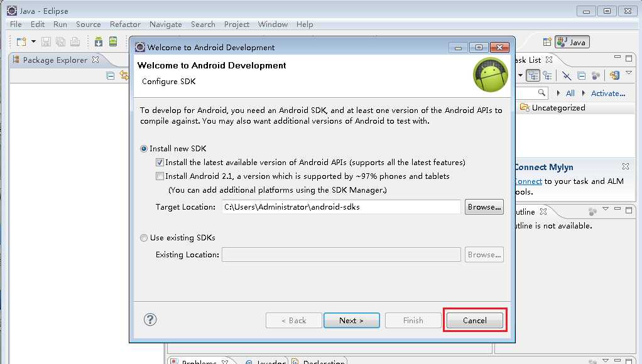
Task: Check the Install Android 2.1 option
Action: (160, 176)
